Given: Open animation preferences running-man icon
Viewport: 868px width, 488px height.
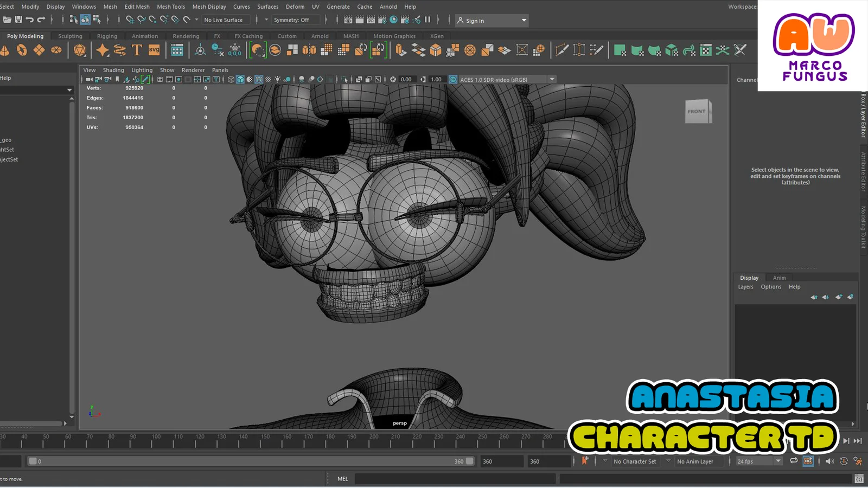Looking at the screenshot, I should pyautogui.click(x=858, y=461).
